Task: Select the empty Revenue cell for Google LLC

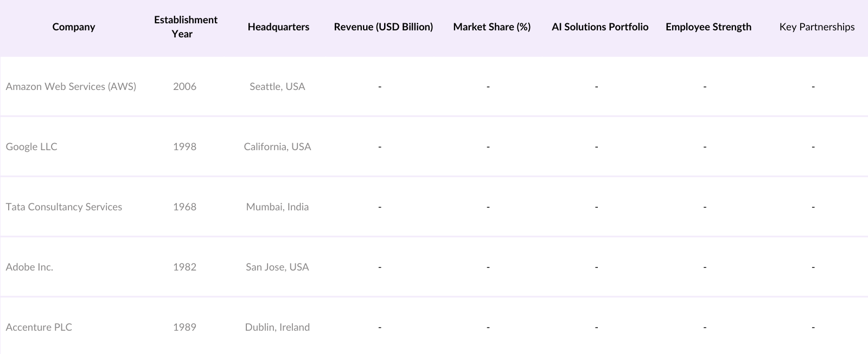Action: tap(380, 147)
